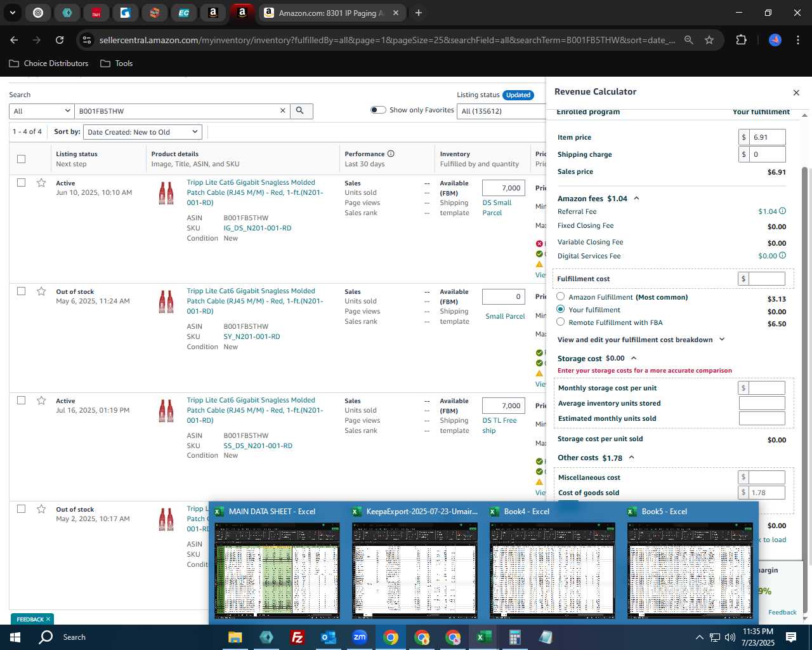Open Outlook from the taskbar
The width and height of the screenshot is (812, 650).
click(x=328, y=637)
